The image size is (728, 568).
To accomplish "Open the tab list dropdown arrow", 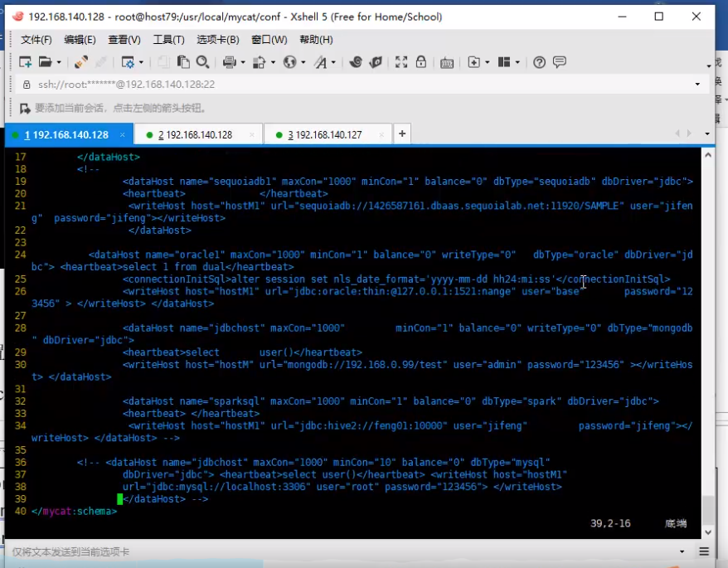I will coord(707,134).
